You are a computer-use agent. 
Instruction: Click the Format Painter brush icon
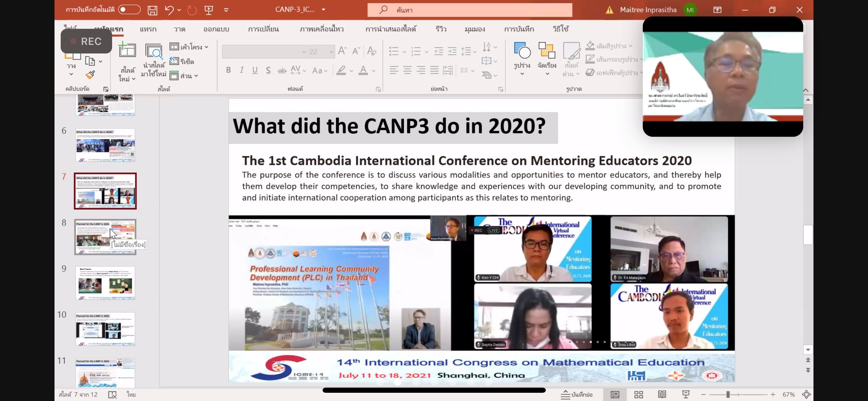click(x=90, y=75)
